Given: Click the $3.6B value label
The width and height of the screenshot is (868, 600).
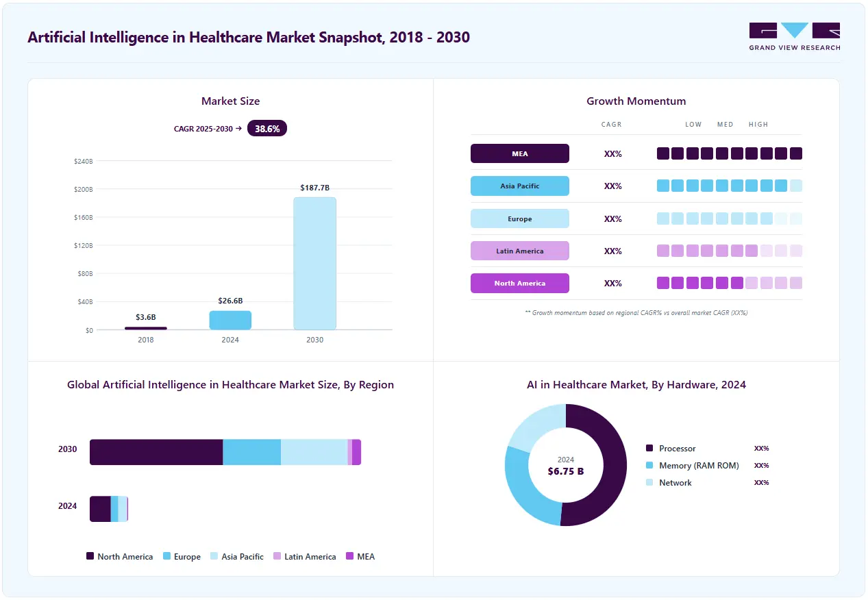Looking at the screenshot, I should (x=145, y=317).
